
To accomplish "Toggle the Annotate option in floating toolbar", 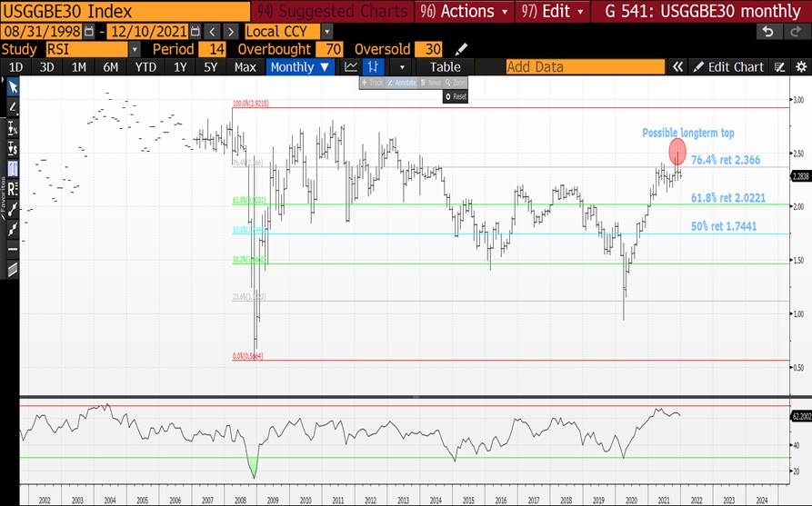I will tap(400, 83).
